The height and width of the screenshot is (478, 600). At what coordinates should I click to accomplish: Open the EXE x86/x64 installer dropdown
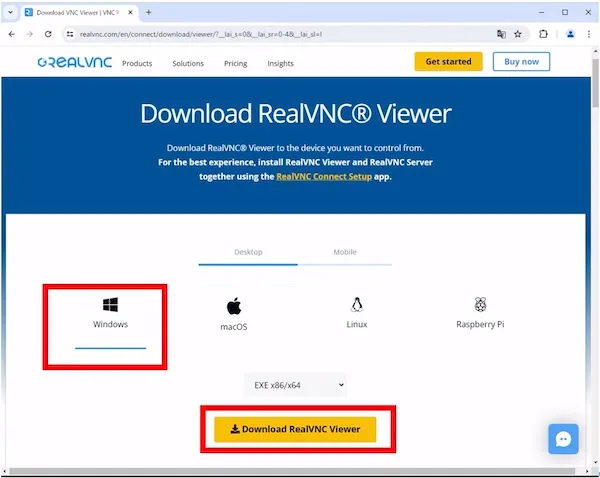click(295, 385)
